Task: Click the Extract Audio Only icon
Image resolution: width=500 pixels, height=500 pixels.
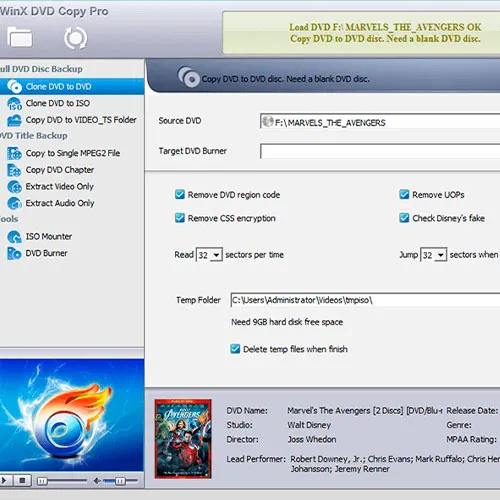Action: (14, 203)
